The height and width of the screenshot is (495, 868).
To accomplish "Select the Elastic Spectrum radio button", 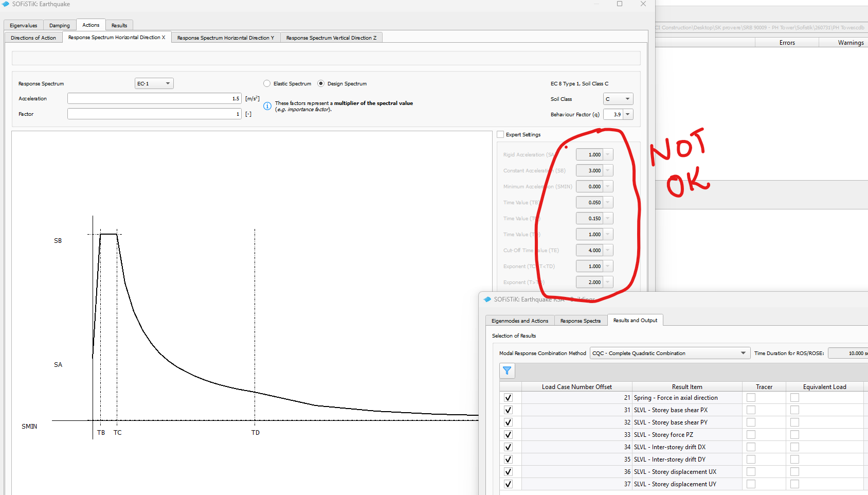I will click(267, 83).
